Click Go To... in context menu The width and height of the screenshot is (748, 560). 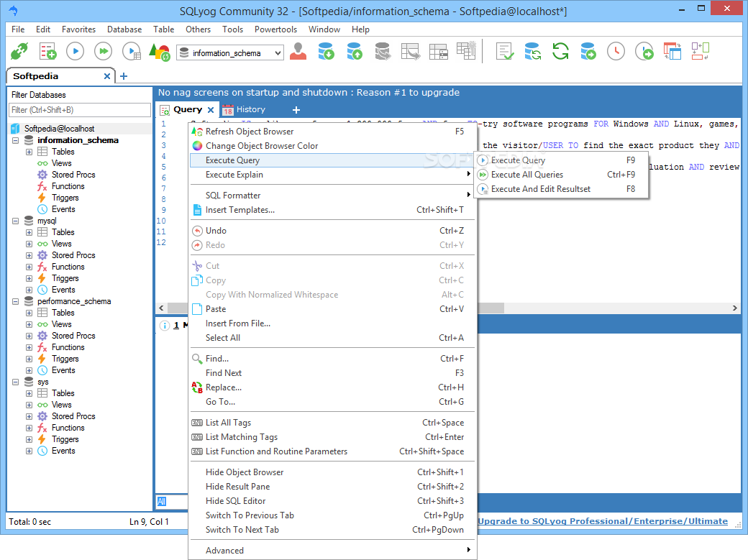pyautogui.click(x=332, y=402)
